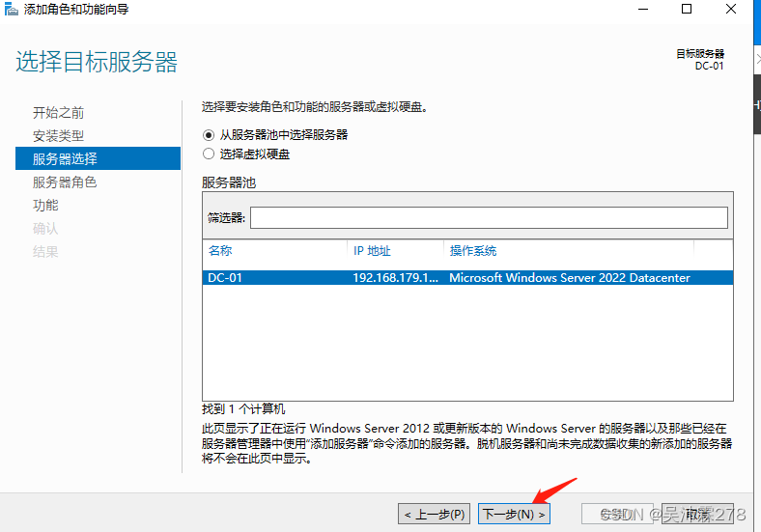The image size is (761, 532).
Task: Click the Microsoft Windows Server 2022 Datacenter cell
Action: click(569, 278)
